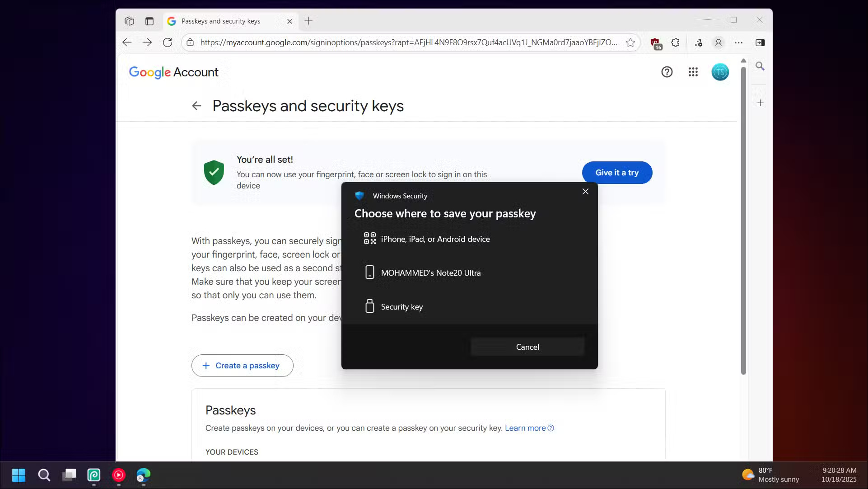This screenshot has height=489, width=868.
Task: Click the back arrow beside Passkeys heading
Action: click(196, 106)
